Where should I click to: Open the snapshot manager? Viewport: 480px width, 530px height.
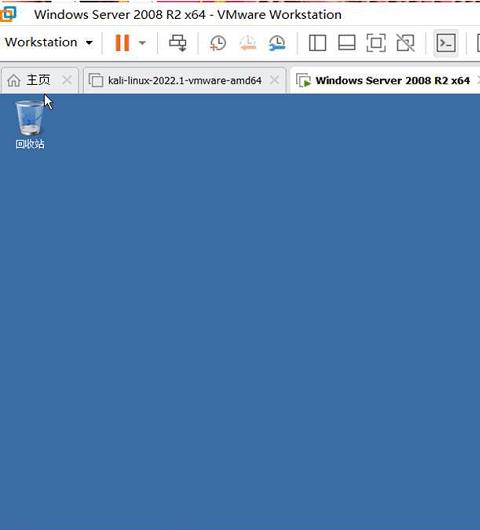click(277, 43)
